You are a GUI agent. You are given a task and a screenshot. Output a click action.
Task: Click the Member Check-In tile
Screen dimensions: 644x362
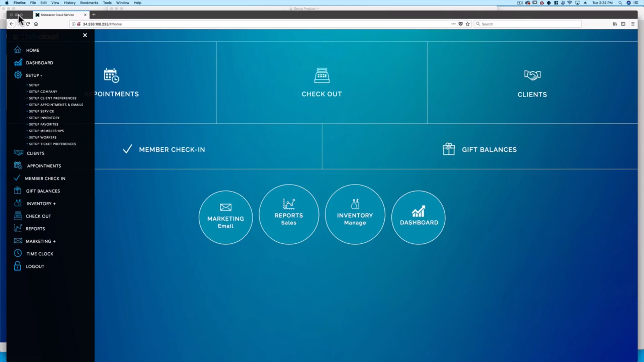point(172,149)
